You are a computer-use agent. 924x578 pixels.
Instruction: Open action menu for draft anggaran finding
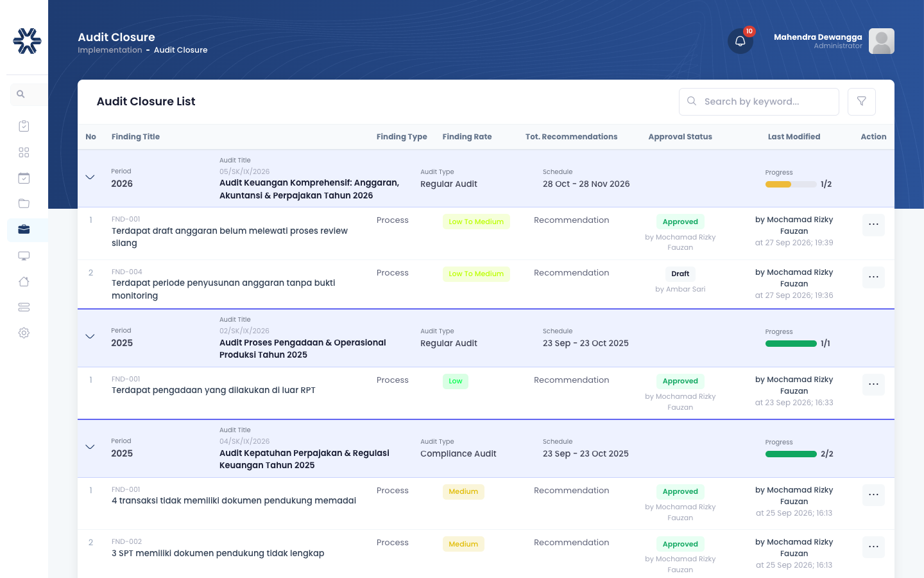[x=873, y=225]
